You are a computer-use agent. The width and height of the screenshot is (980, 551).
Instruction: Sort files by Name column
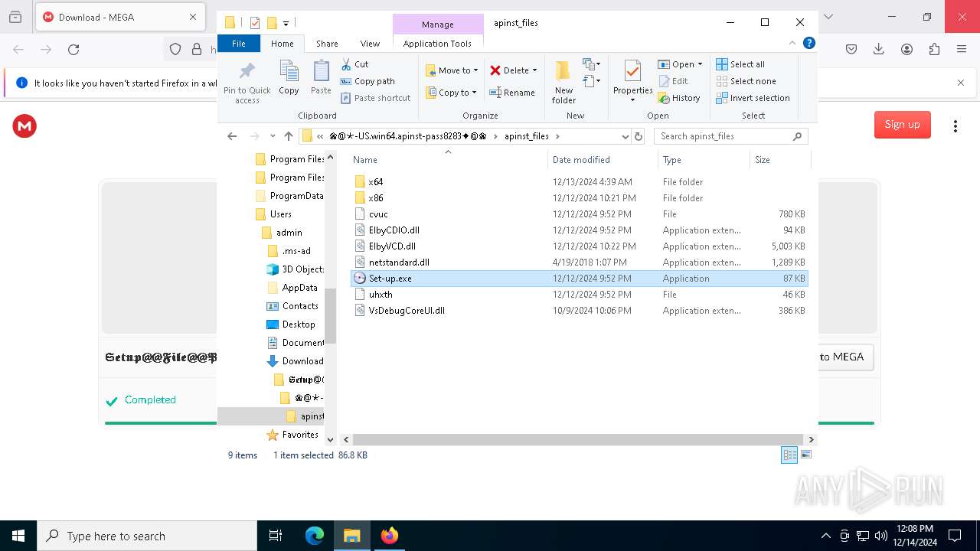(x=448, y=160)
